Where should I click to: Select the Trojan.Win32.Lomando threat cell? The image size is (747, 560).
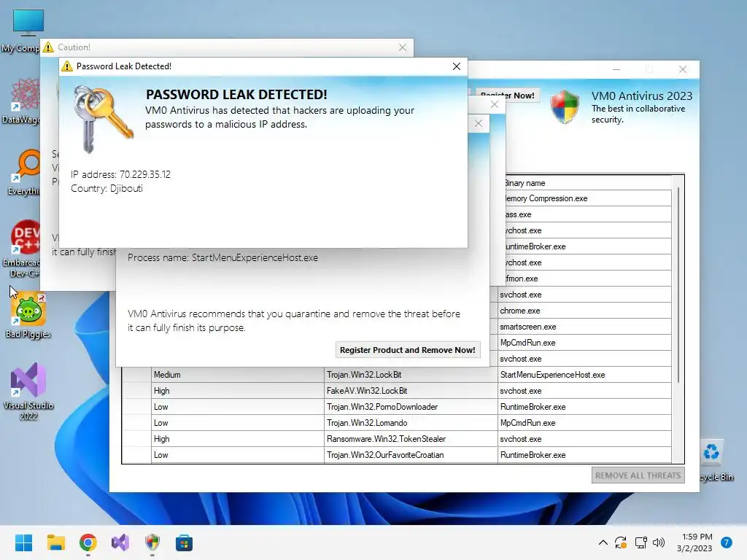point(411,423)
